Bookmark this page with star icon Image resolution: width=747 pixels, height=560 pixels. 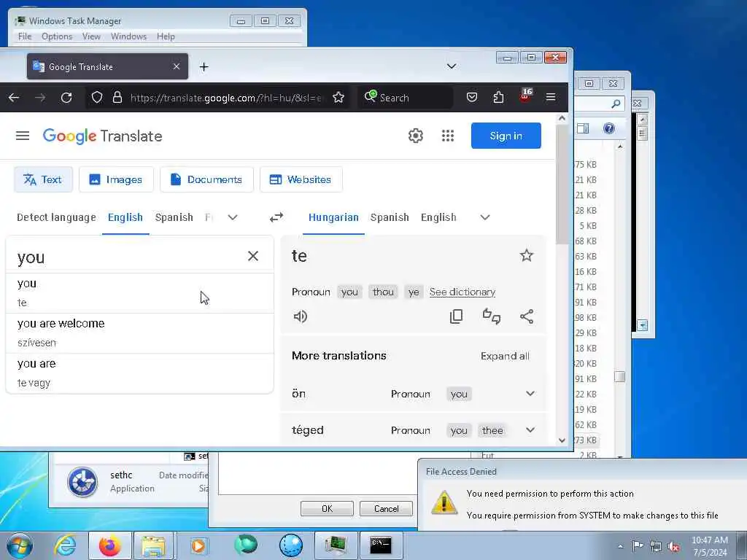[338, 98]
